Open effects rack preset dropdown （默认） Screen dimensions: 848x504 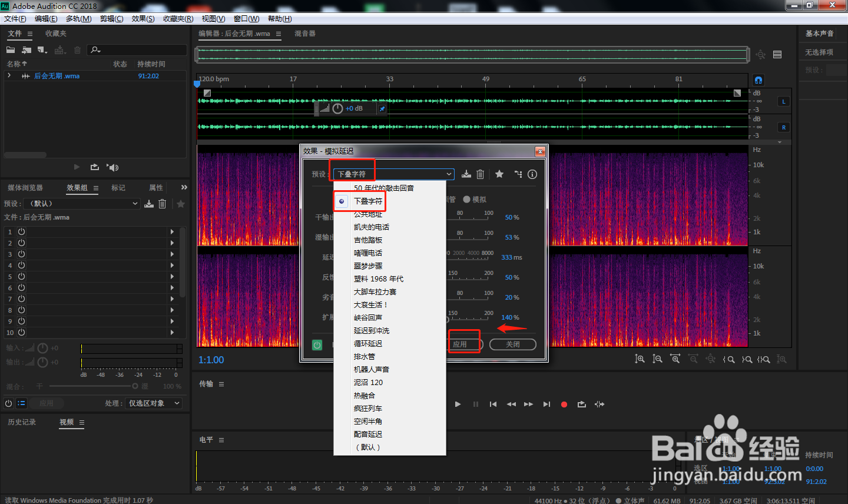83,204
